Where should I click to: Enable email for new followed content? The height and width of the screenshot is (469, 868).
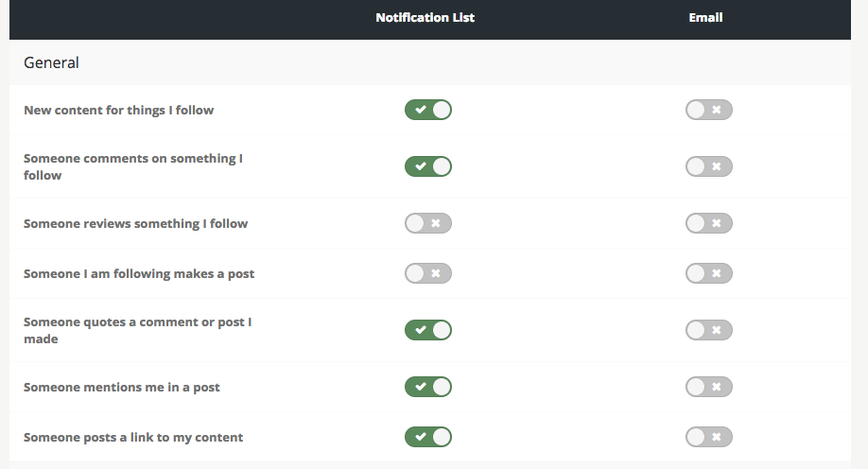(708, 110)
